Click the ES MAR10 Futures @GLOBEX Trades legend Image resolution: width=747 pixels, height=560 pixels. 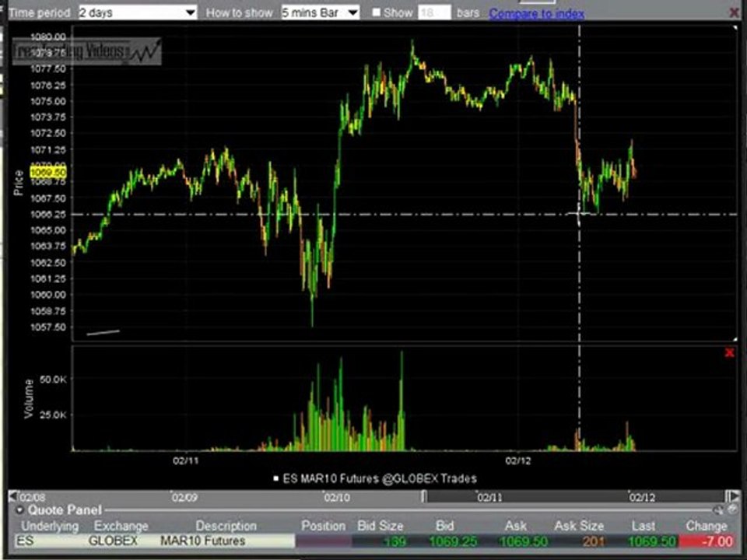click(x=380, y=478)
